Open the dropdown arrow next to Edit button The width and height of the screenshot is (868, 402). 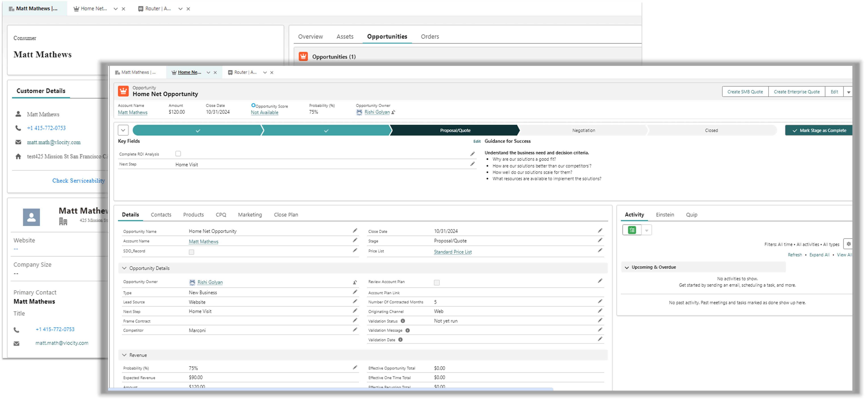848,92
